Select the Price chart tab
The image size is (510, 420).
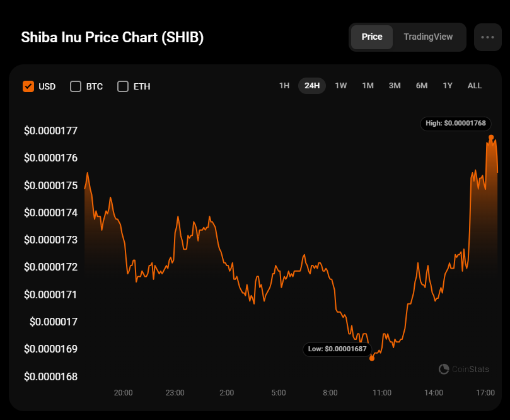click(x=372, y=37)
